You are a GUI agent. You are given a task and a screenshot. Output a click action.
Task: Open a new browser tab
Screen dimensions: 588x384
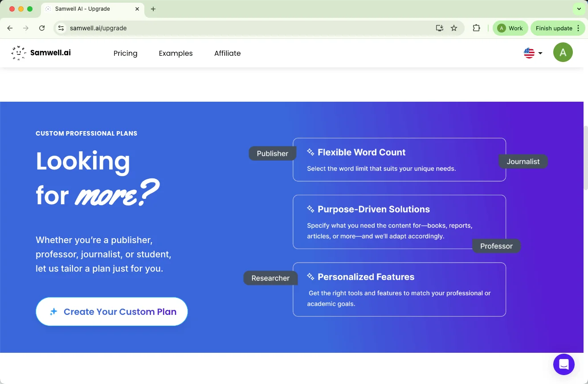(153, 9)
